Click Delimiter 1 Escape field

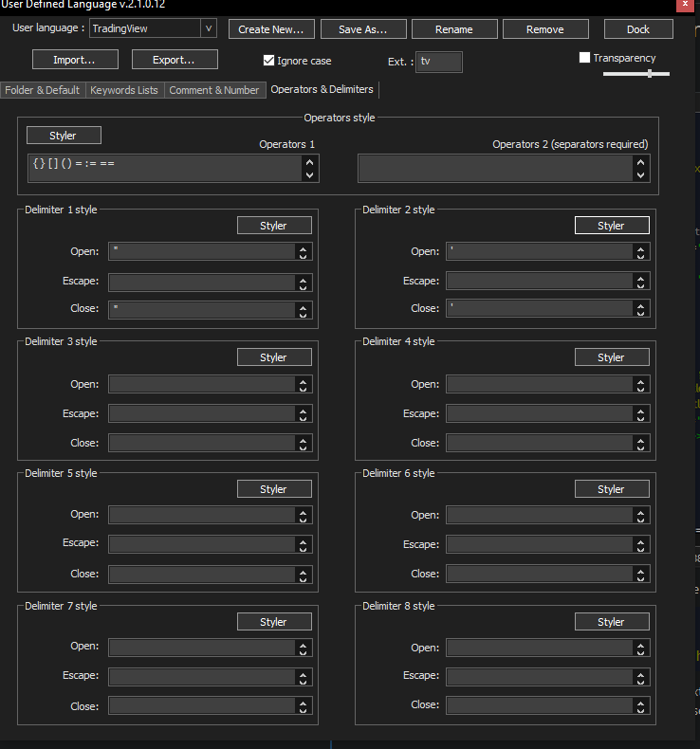202,282
